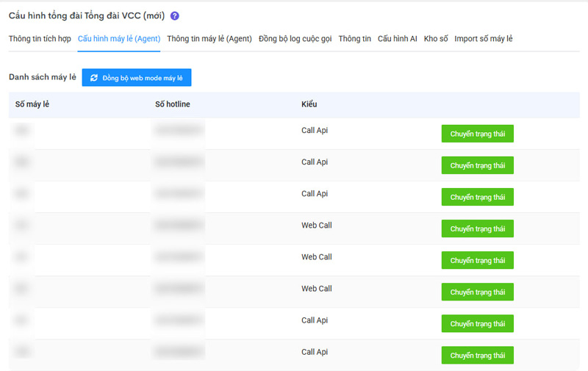Click Chuyển trạng thái in the first row
The width and height of the screenshot is (588, 371).
pos(477,134)
